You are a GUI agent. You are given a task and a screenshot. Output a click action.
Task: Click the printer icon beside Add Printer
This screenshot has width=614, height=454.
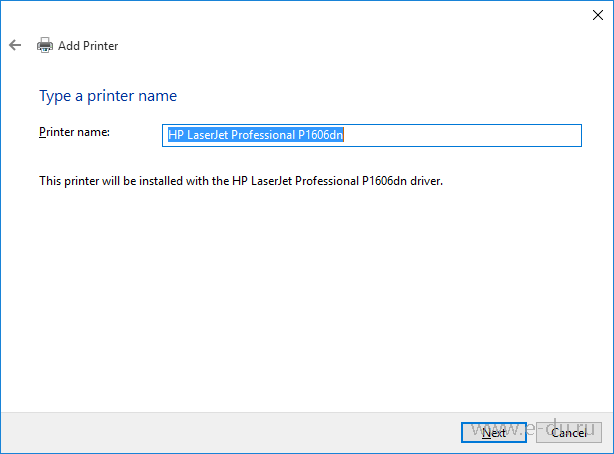(x=45, y=45)
